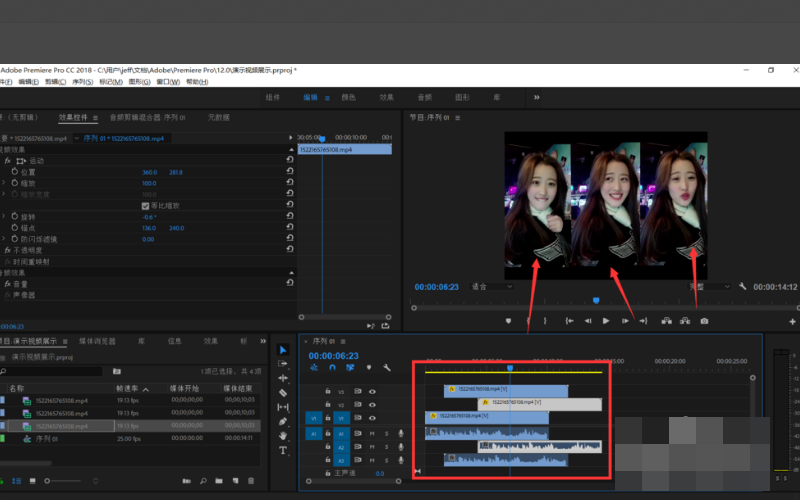
Task: Solo audio track A2
Action: [386, 447]
